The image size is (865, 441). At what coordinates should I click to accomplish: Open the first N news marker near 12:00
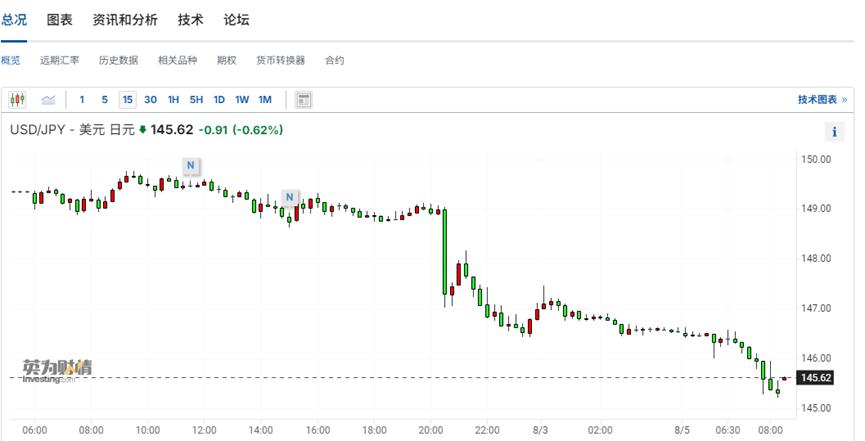(191, 164)
